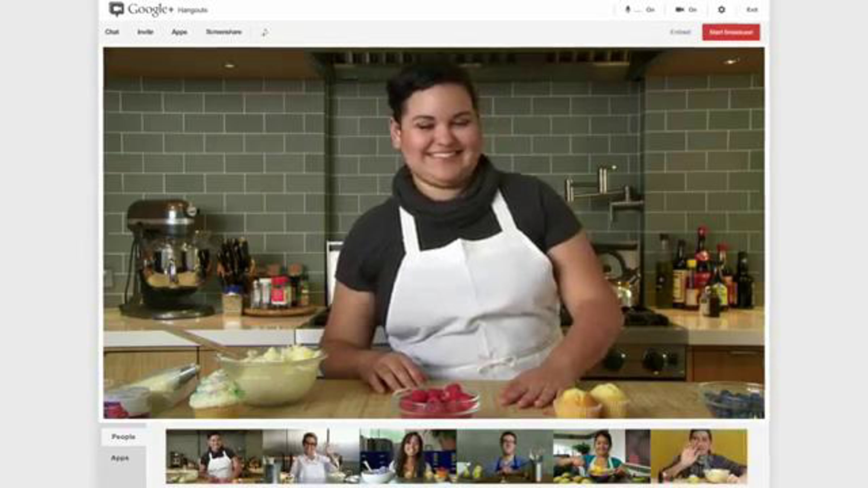
Task: Select the thumbnail with yellow wall background
Action: (x=699, y=456)
